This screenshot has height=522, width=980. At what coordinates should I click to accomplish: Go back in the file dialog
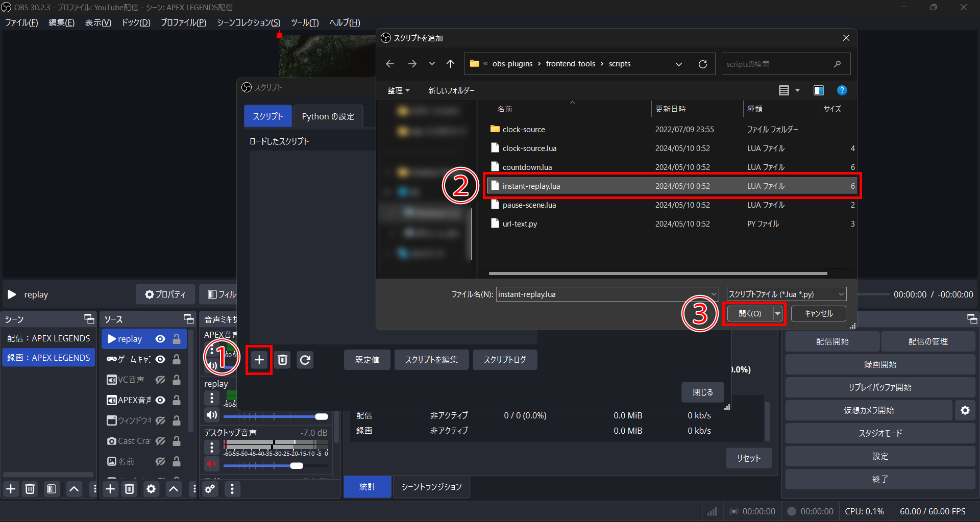[x=390, y=64]
